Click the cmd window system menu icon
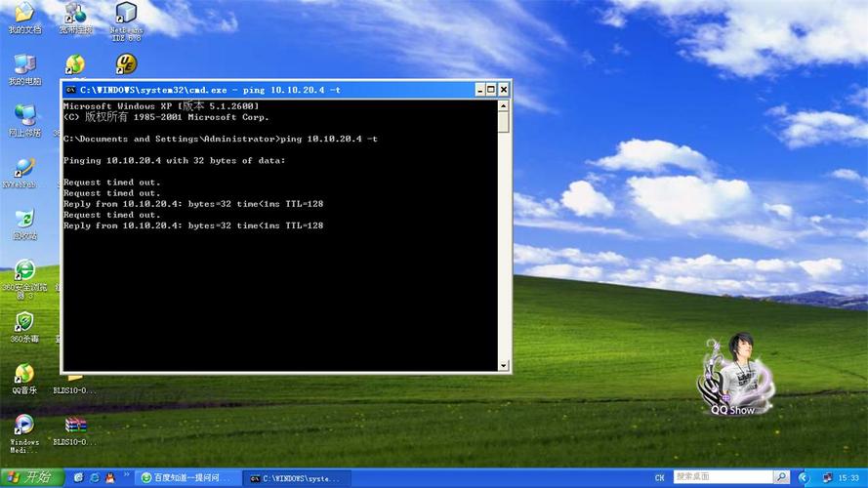Image resolution: width=868 pixels, height=488 pixels. point(70,90)
